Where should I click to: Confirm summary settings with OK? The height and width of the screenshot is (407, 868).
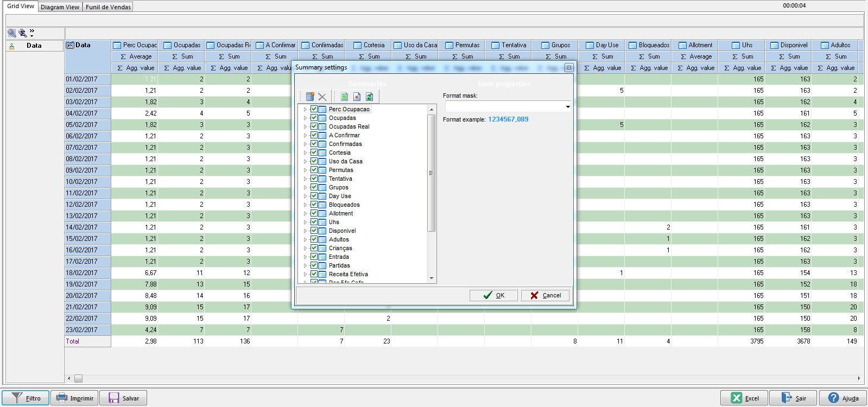[x=493, y=295]
